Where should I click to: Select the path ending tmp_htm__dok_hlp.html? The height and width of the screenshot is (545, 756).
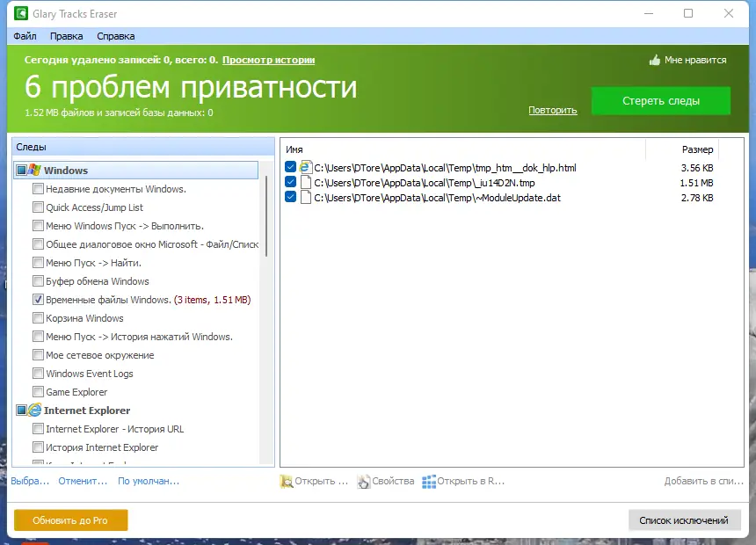[x=445, y=168]
